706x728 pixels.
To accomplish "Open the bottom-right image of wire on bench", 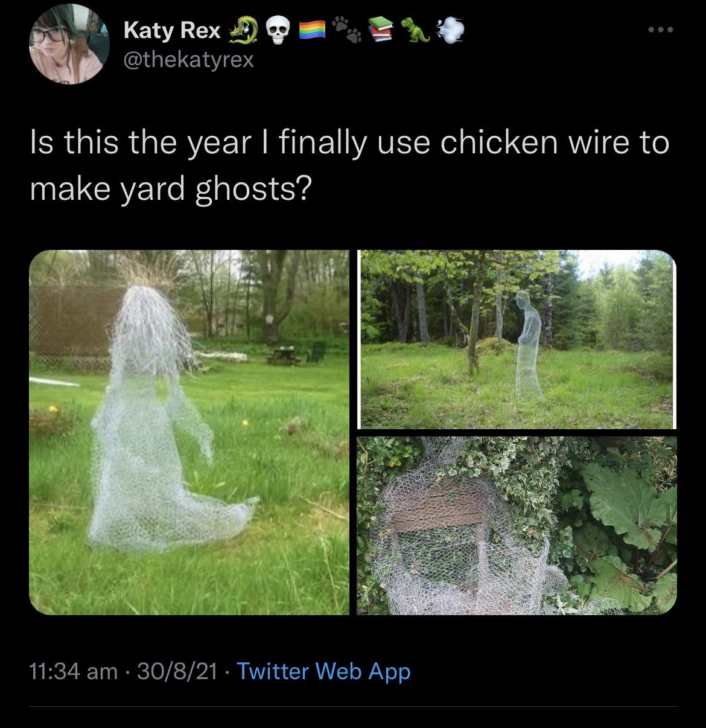I will (519, 525).
